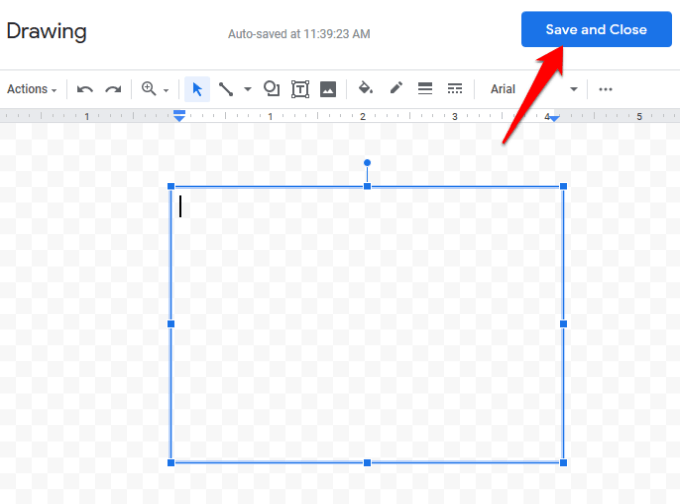Click the top-right resize handle
The height and width of the screenshot is (504, 680).
coord(563,187)
